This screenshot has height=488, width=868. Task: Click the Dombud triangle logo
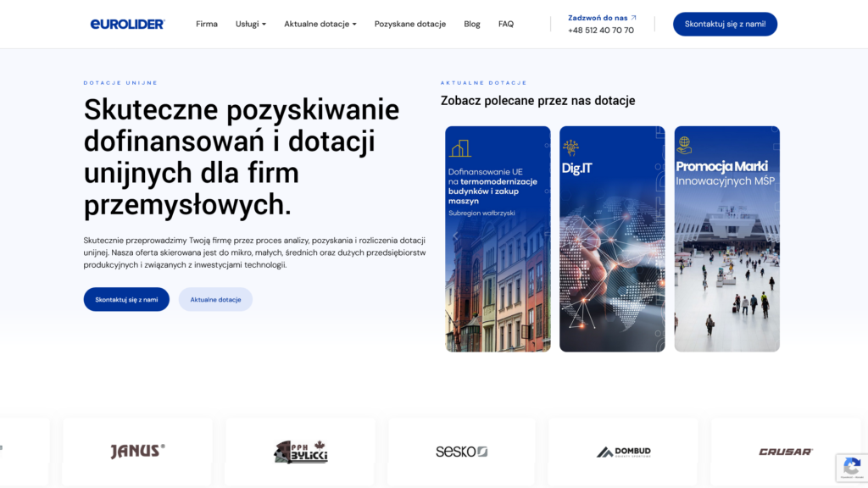click(605, 452)
